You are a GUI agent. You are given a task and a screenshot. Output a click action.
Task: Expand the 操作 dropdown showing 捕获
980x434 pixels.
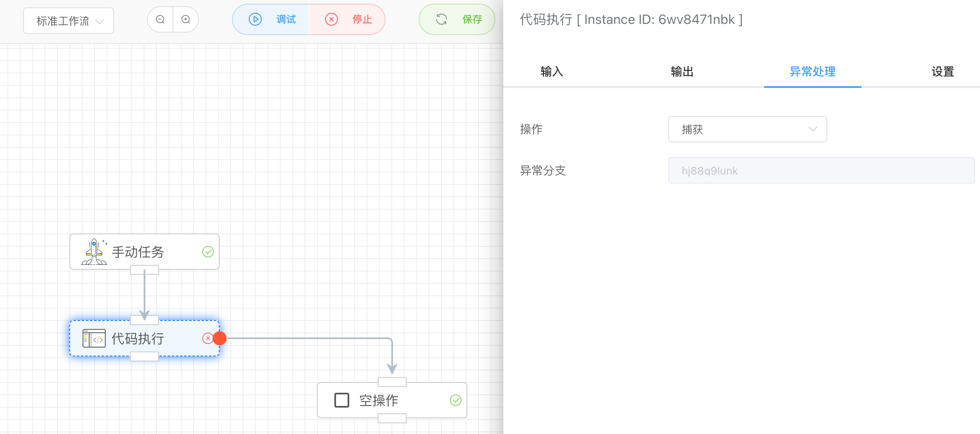747,129
